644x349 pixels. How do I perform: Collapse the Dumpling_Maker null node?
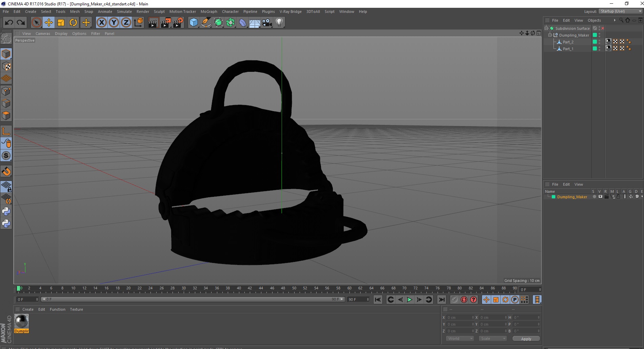click(x=550, y=35)
